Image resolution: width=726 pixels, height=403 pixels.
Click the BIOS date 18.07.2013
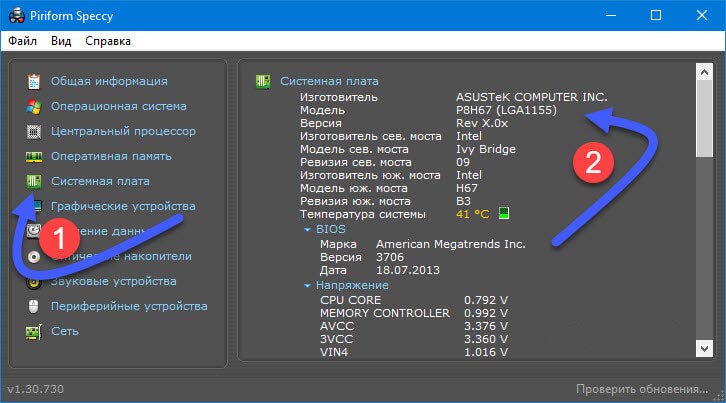pyautogui.click(x=408, y=270)
